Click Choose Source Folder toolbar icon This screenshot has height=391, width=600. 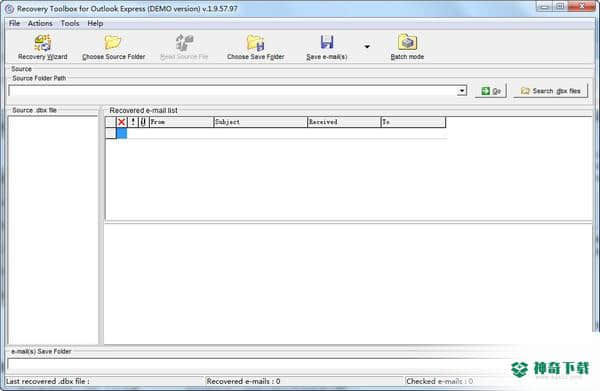pos(113,42)
